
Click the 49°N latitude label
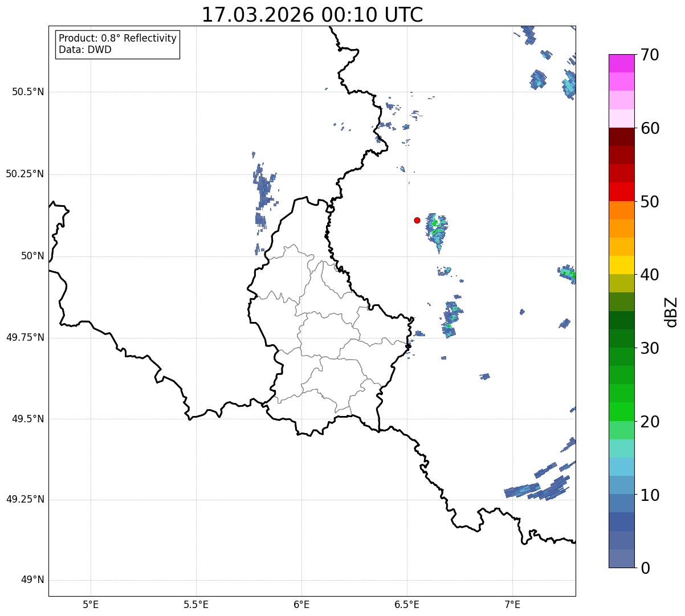pos(32,580)
